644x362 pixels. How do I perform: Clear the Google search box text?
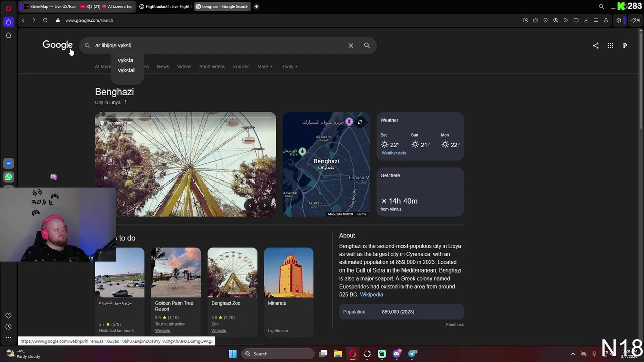[351, 45]
